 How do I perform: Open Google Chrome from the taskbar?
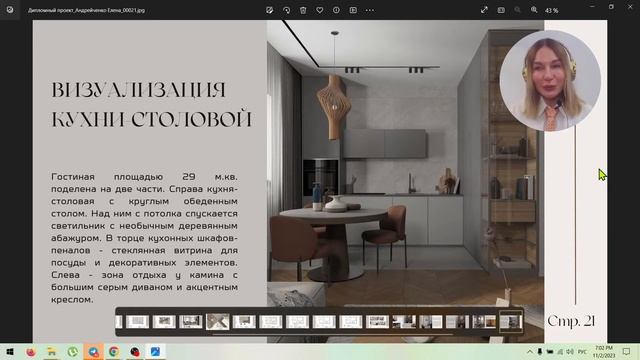pos(114,352)
